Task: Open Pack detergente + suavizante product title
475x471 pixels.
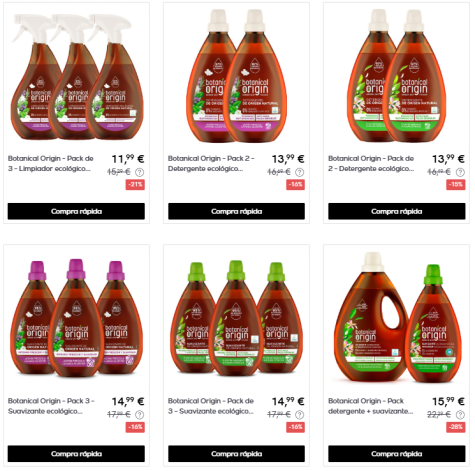Action: [371, 406]
